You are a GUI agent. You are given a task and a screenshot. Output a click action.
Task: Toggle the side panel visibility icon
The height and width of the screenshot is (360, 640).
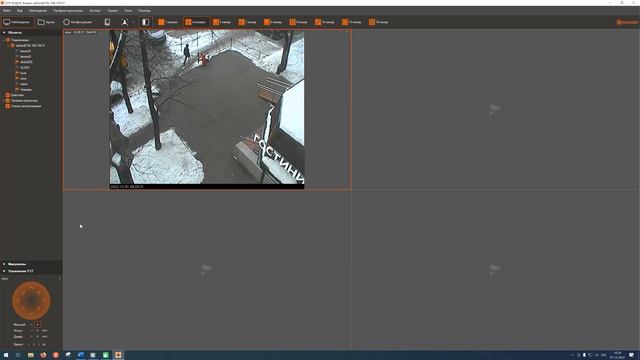coord(146,22)
